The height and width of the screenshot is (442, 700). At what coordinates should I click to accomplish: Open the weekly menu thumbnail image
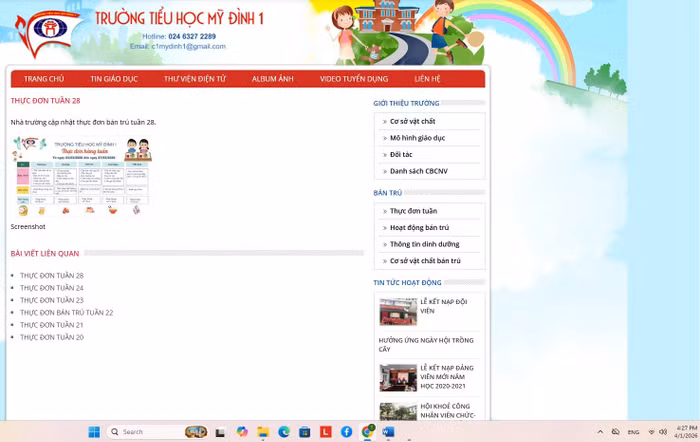tap(82, 176)
